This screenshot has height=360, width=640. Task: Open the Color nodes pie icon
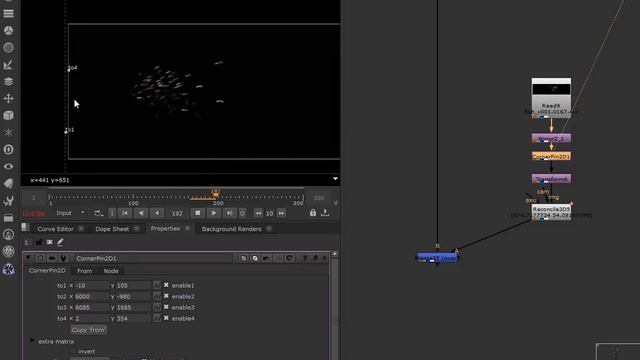(8, 31)
